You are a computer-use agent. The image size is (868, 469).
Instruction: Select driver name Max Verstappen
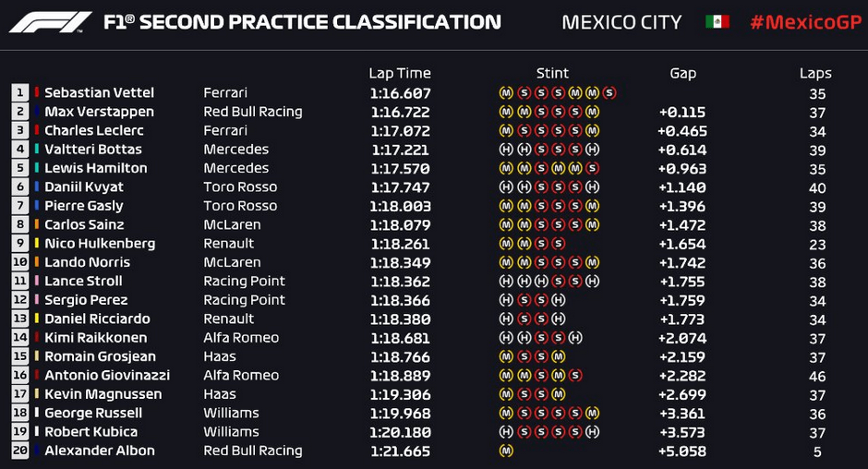point(99,112)
